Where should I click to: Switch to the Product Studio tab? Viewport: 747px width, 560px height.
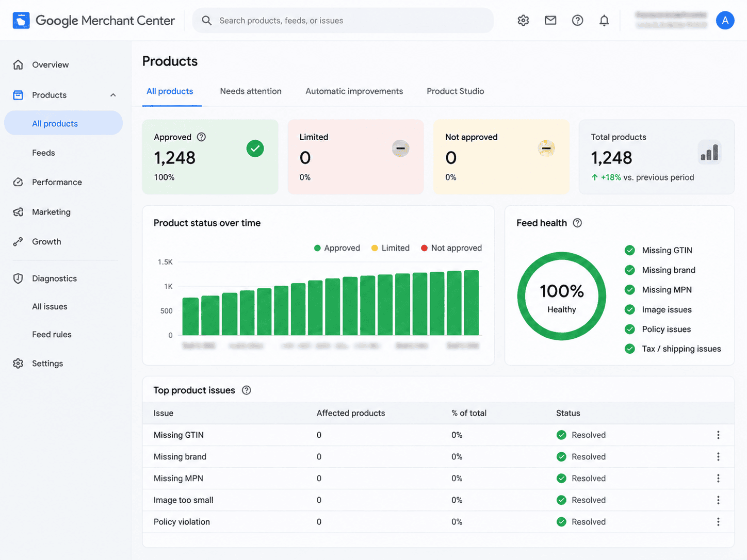click(455, 91)
